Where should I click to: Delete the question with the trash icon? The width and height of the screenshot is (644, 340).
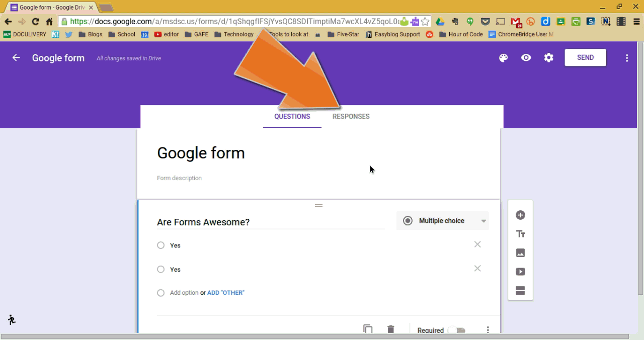(x=390, y=328)
